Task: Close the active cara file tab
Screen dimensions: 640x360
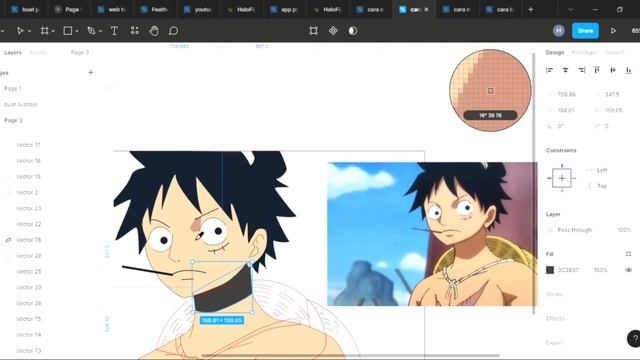Action: click(427, 9)
